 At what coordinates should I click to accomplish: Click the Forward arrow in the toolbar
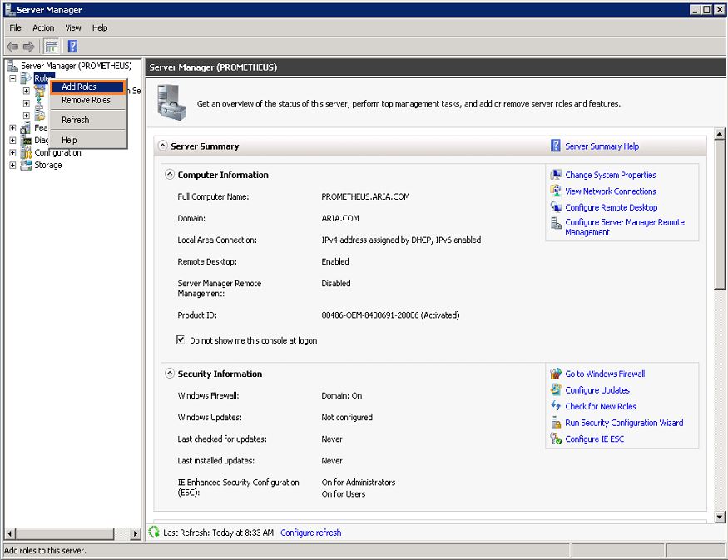[x=29, y=47]
